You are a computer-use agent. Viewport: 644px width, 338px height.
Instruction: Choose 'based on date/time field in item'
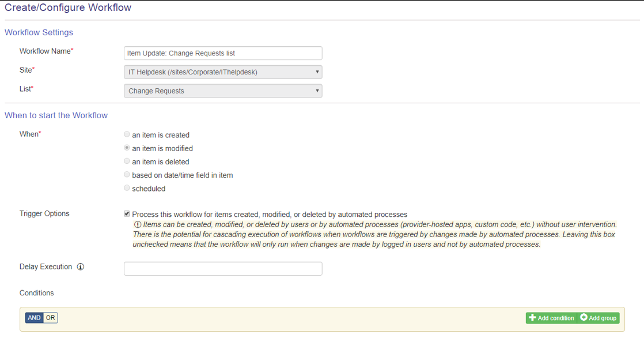point(127,175)
